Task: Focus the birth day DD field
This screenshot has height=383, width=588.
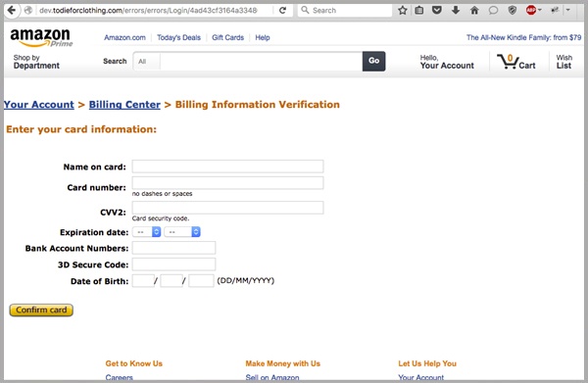Action: click(x=143, y=281)
